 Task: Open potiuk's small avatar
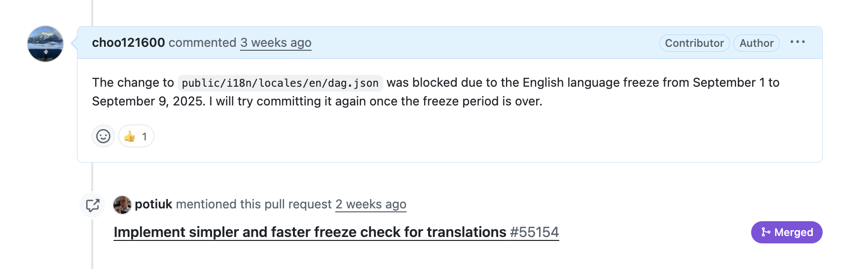[122, 204]
